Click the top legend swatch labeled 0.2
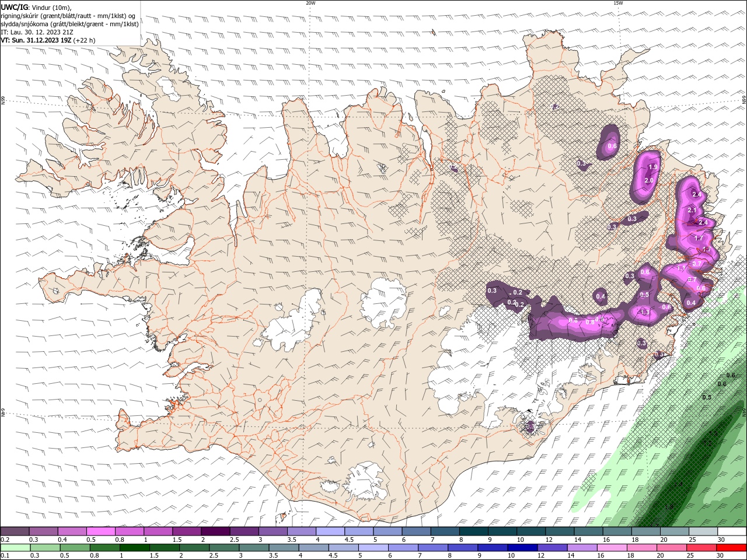 (15, 531)
